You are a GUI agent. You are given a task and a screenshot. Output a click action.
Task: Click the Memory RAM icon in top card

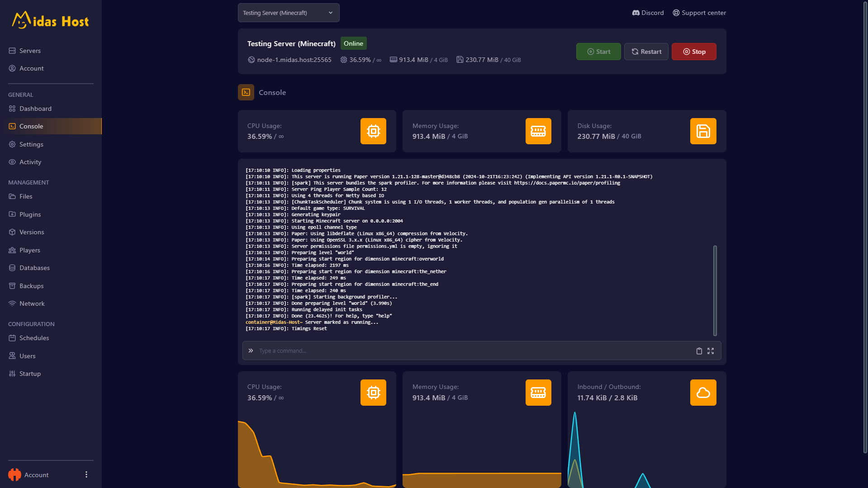[538, 131]
